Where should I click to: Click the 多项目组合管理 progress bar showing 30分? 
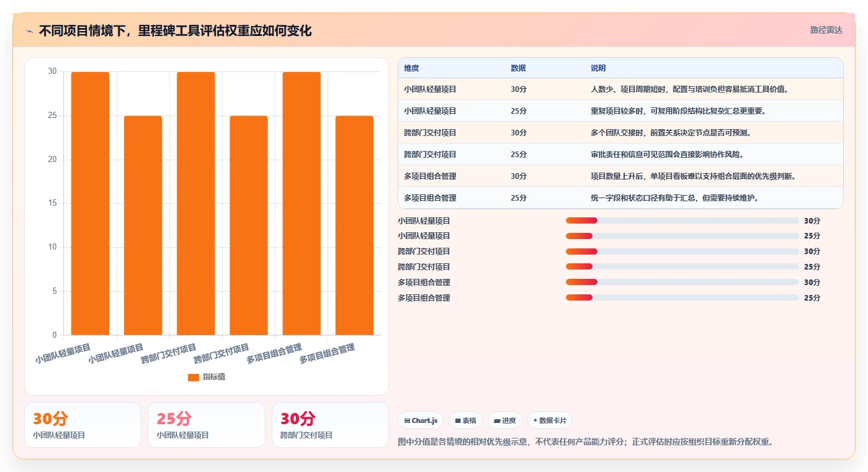pyautogui.click(x=682, y=283)
